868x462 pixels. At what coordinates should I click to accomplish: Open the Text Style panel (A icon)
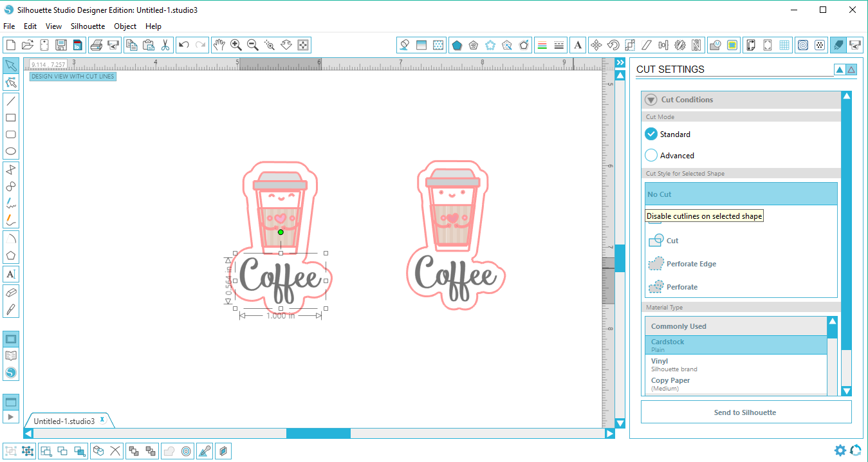(578, 45)
